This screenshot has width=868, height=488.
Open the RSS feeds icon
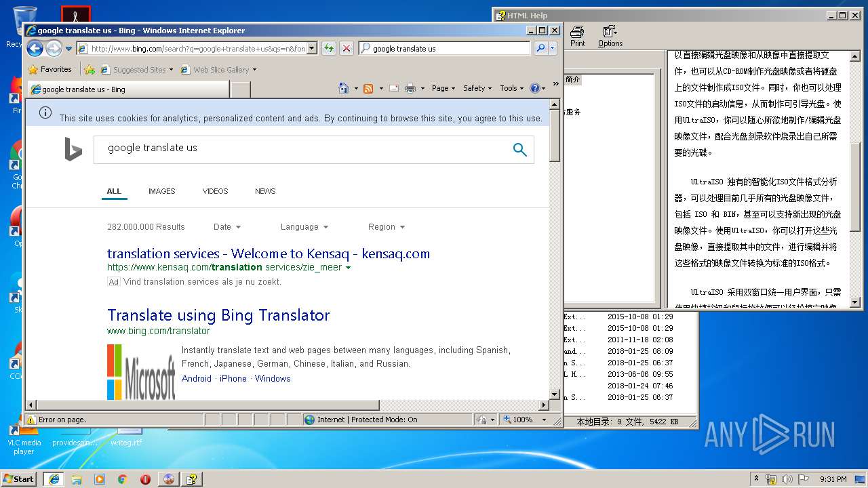[368, 88]
